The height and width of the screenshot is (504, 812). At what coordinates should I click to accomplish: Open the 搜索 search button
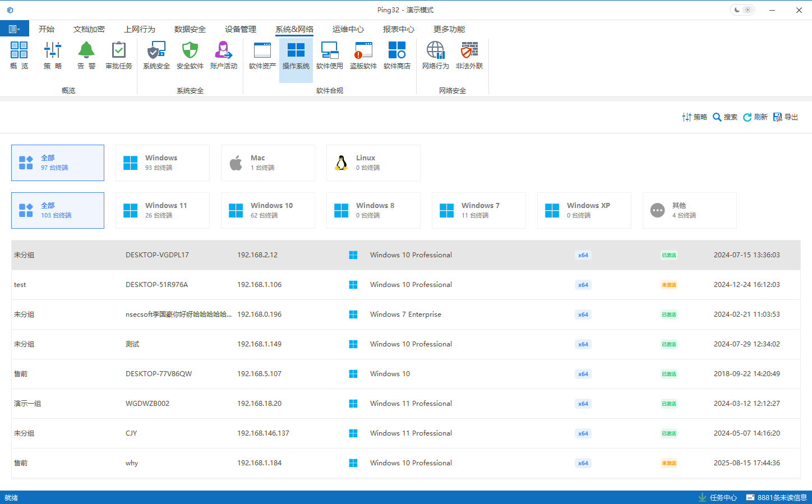(x=725, y=117)
